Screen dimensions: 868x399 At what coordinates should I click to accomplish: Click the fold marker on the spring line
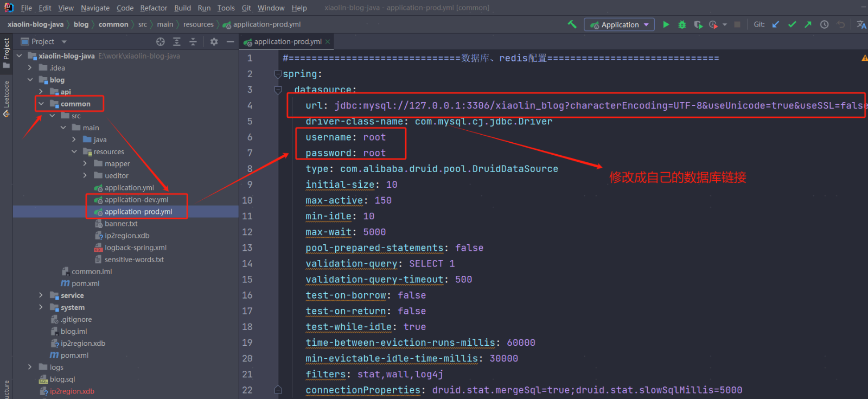278,74
